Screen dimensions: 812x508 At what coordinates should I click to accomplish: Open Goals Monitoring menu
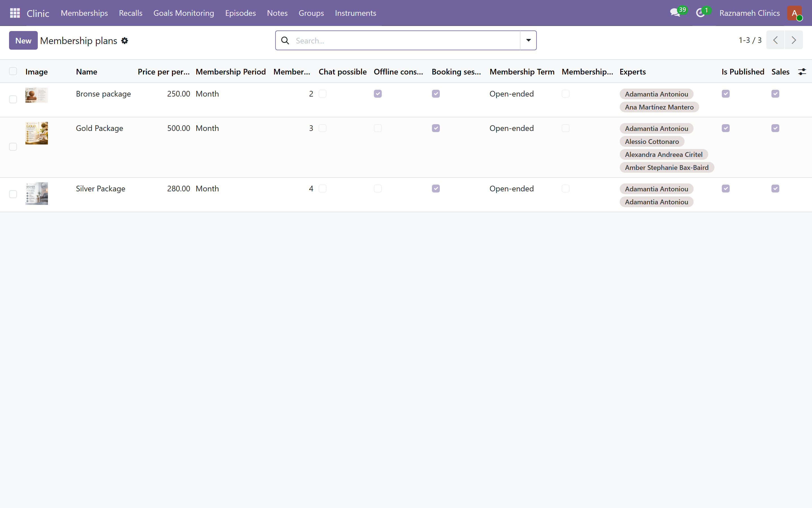tap(184, 13)
